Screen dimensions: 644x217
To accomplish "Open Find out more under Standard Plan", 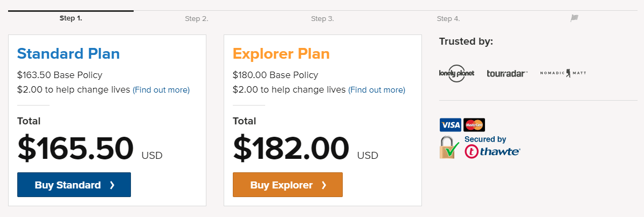I will (161, 90).
